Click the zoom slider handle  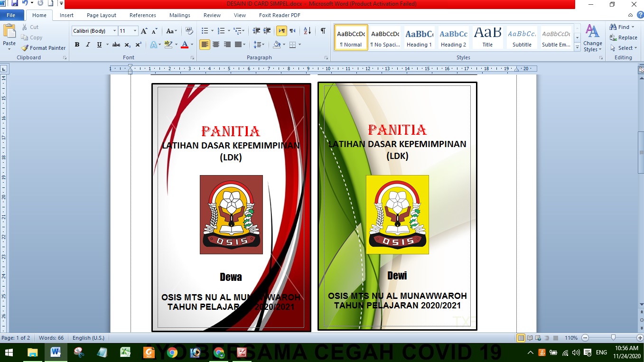(613, 338)
